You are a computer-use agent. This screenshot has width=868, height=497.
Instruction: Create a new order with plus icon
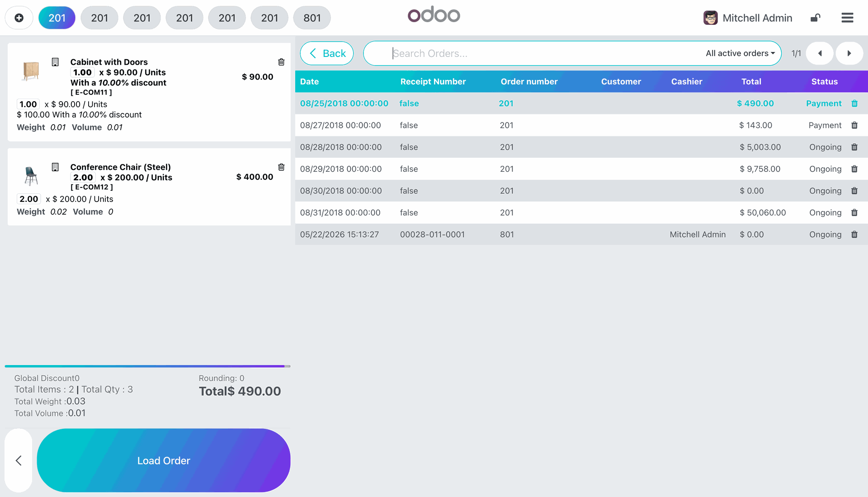(x=19, y=18)
